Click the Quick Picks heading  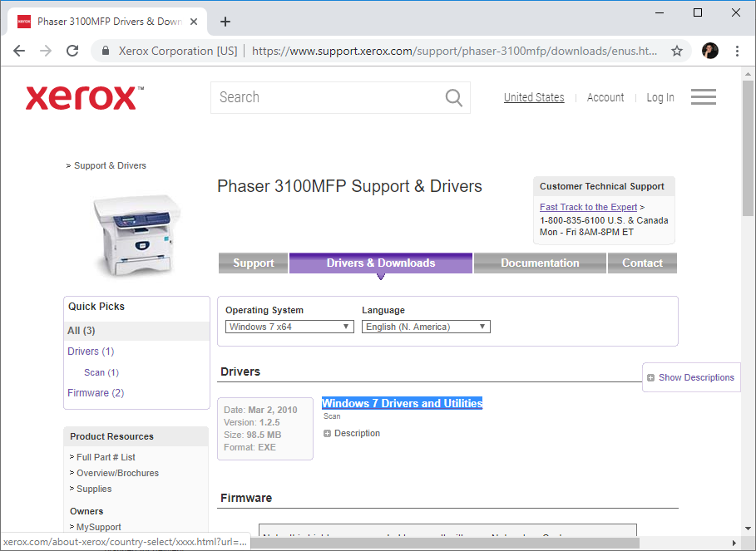point(96,307)
